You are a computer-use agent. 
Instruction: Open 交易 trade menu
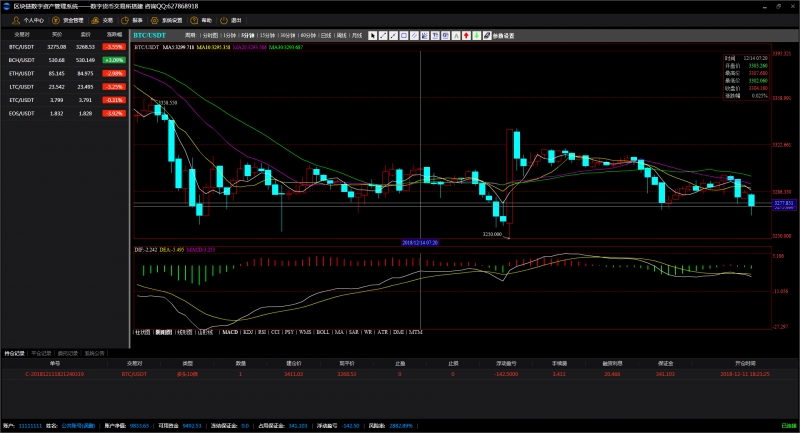click(102, 20)
